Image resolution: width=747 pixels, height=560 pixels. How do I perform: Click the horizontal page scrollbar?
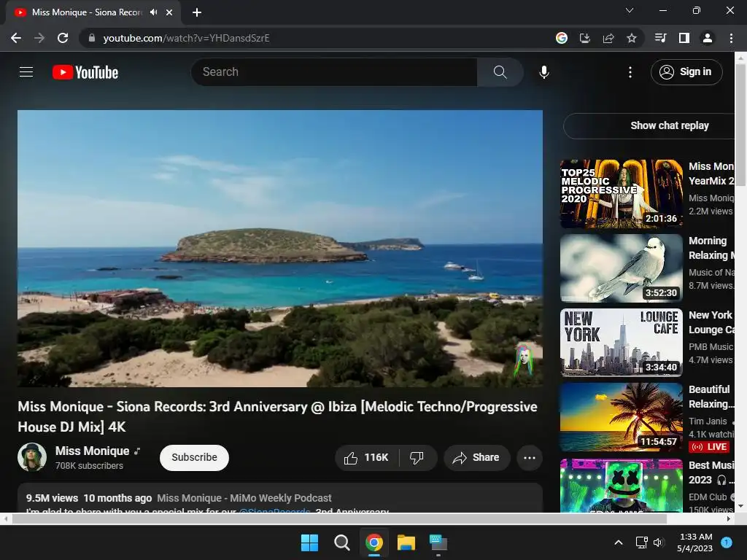click(339, 518)
